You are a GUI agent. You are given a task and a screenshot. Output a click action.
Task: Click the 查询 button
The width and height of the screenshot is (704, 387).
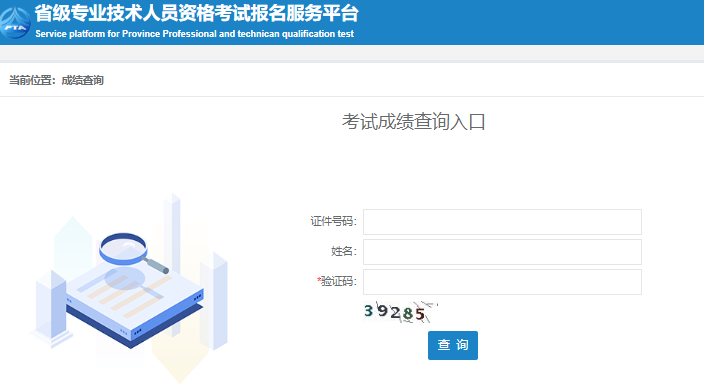point(453,345)
